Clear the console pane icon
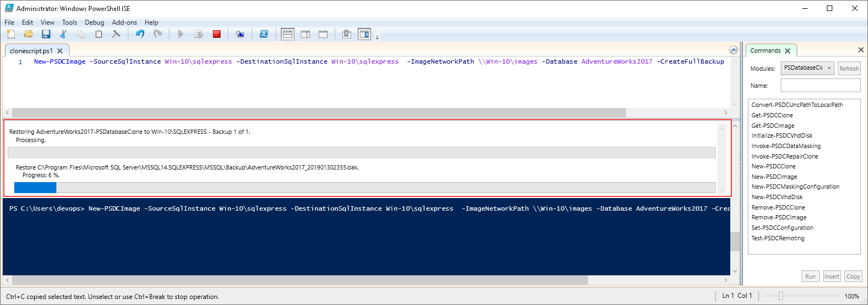 (x=116, y=34)
